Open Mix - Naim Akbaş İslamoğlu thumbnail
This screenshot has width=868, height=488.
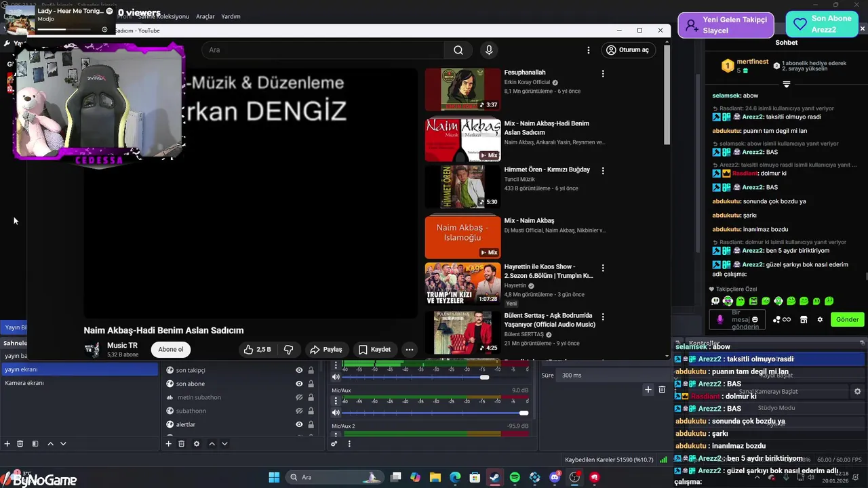coord(462,237)
